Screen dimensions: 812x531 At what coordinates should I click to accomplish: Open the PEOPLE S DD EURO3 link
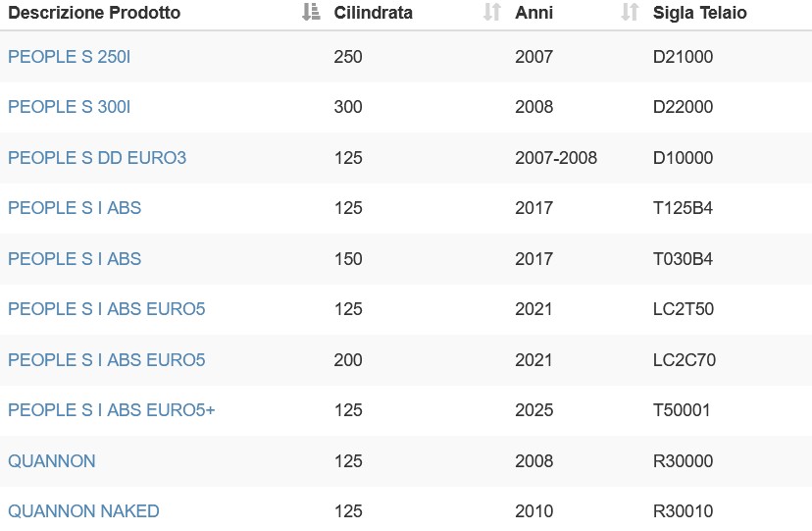point(97,157)
